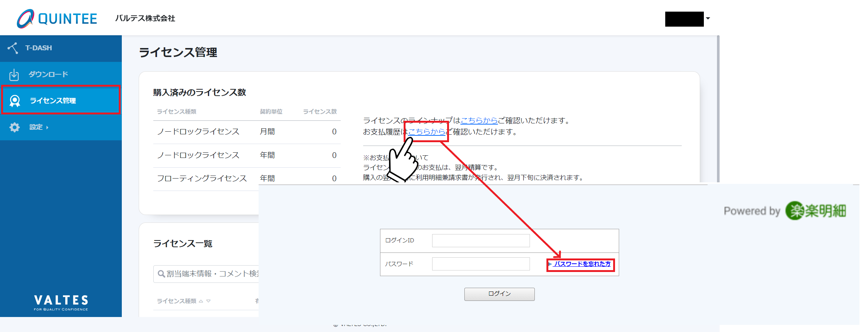
Task: Open the T-DASH sidebar item
Action: point(39,48)
